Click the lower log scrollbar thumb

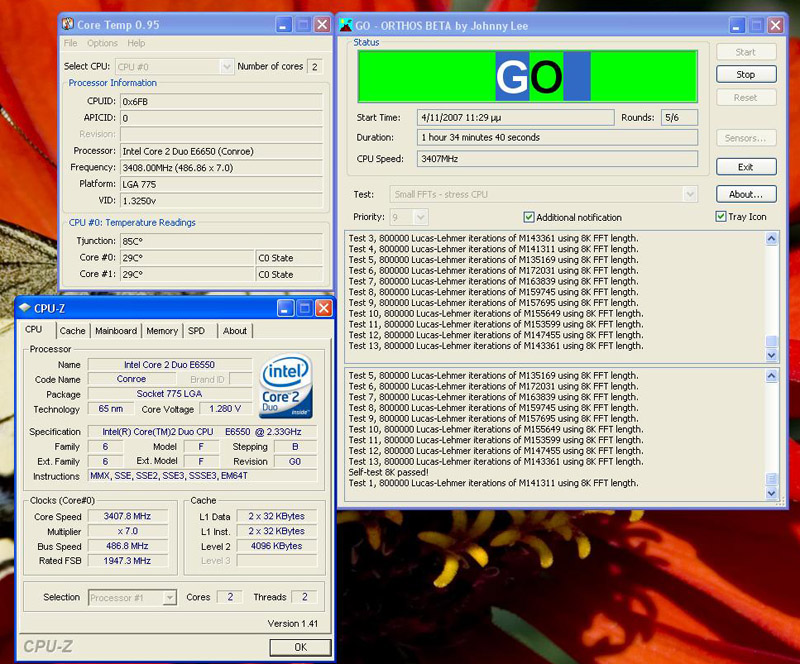point(771,478)
